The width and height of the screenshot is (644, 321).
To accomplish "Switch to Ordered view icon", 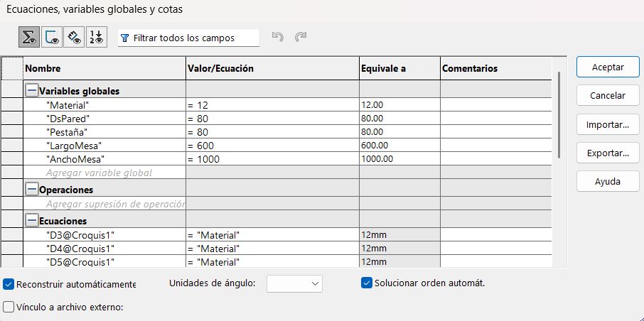I will coord(97,38).
